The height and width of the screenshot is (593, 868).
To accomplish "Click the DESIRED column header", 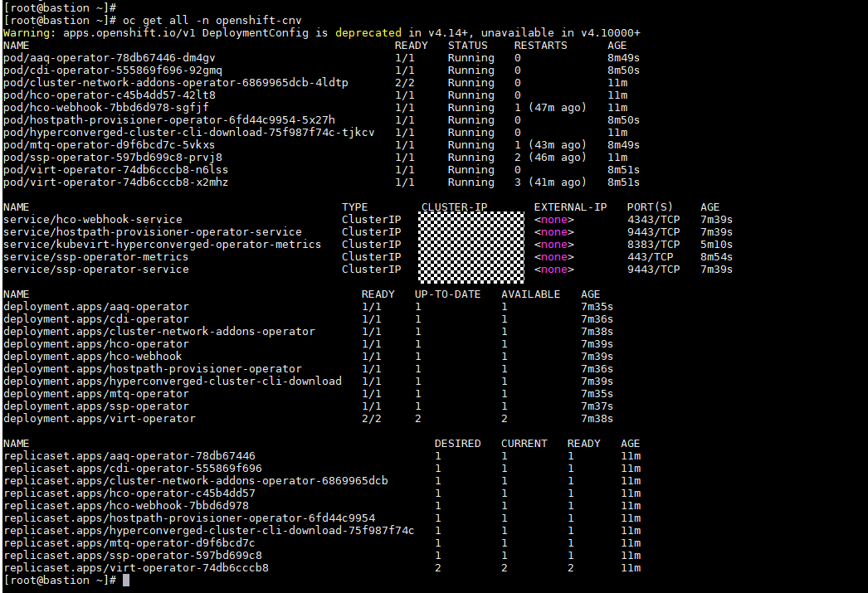I will (458, 444).
